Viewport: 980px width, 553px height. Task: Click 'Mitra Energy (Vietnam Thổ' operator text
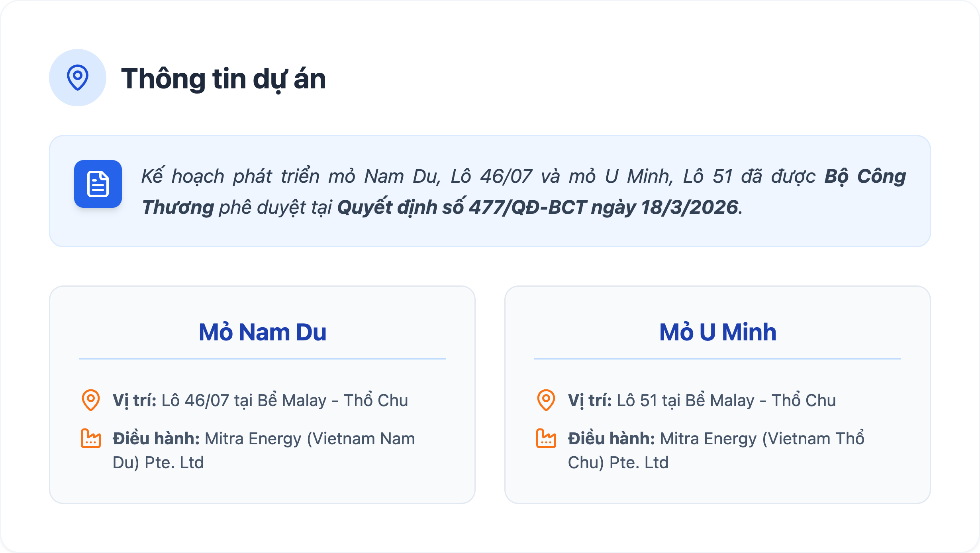[762, 439]
